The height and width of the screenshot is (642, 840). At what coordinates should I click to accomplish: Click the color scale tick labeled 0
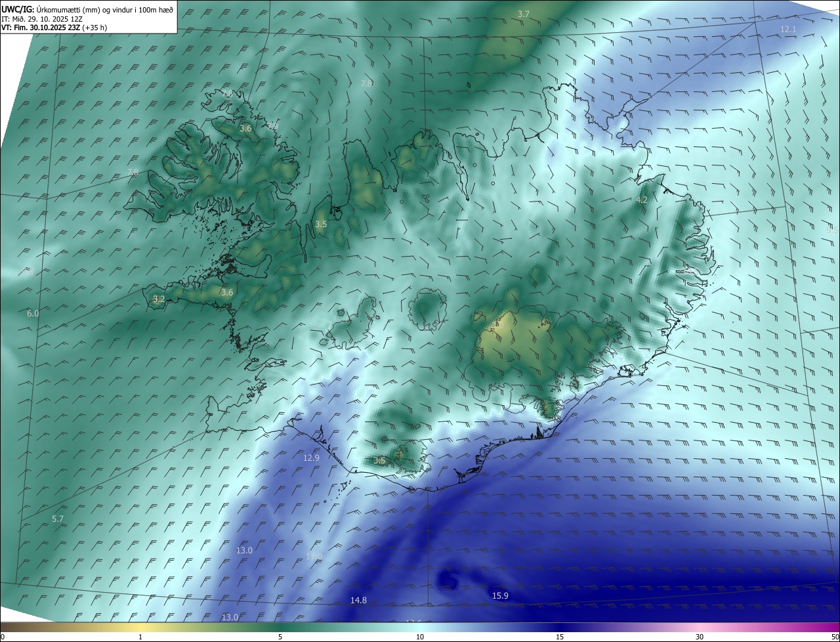[3, 637]
